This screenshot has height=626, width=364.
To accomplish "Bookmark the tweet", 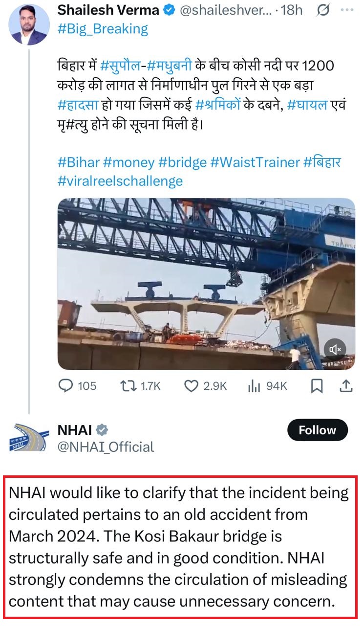I will click(x=317, y=386).
